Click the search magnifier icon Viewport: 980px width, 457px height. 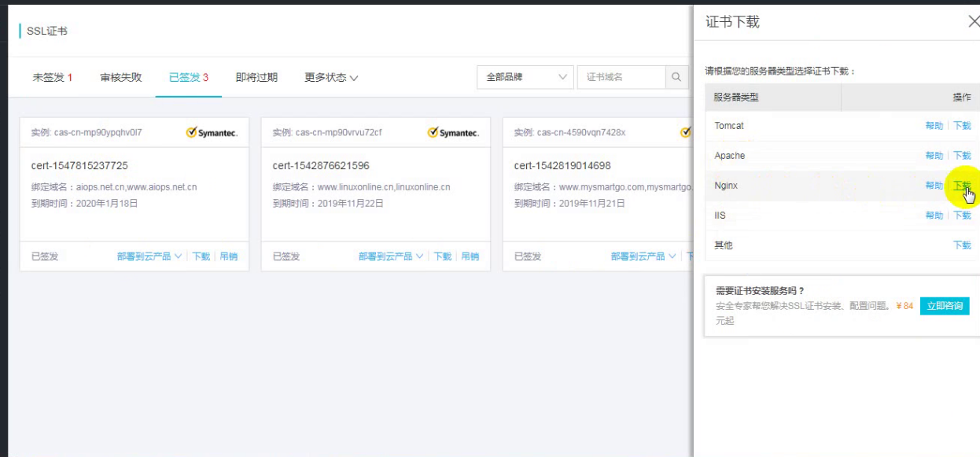coord(676,77)
